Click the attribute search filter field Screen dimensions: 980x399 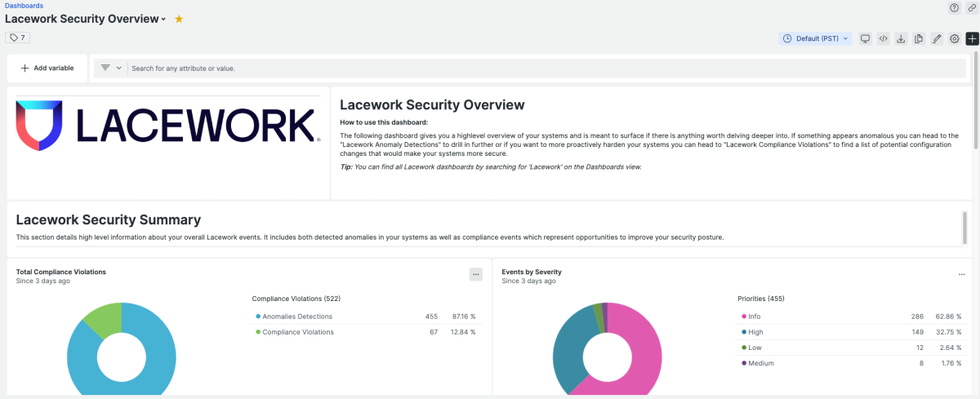coord(539,69)
